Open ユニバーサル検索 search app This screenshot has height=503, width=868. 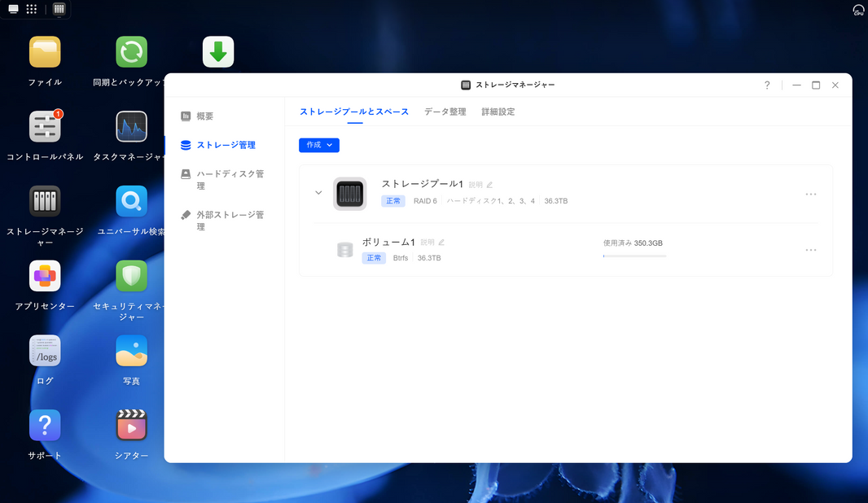(131, 202)
